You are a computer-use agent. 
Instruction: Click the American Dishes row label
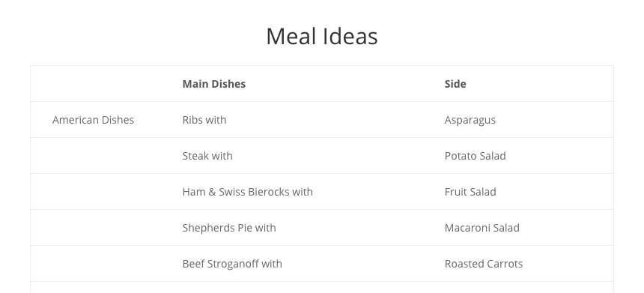coord(94,120)
